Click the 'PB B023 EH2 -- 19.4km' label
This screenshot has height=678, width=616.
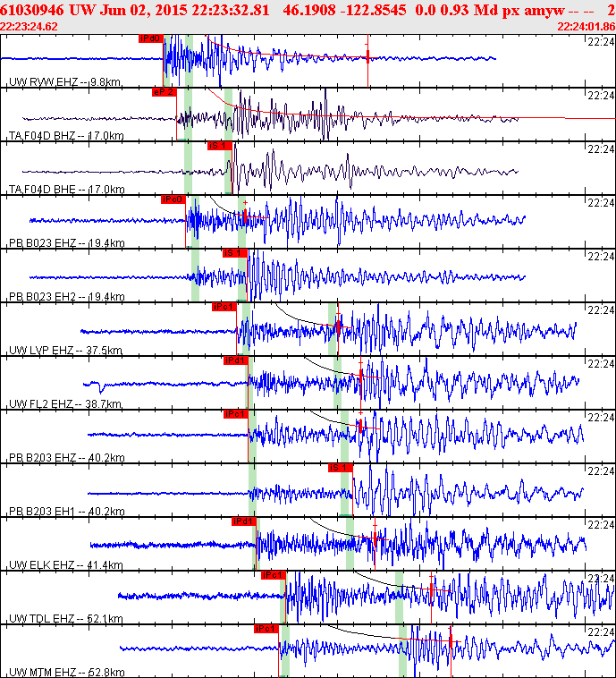point(66,296)
